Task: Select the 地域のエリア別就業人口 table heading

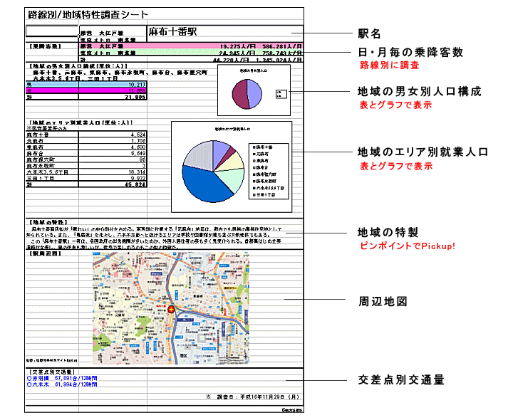Action: (80, 122)
